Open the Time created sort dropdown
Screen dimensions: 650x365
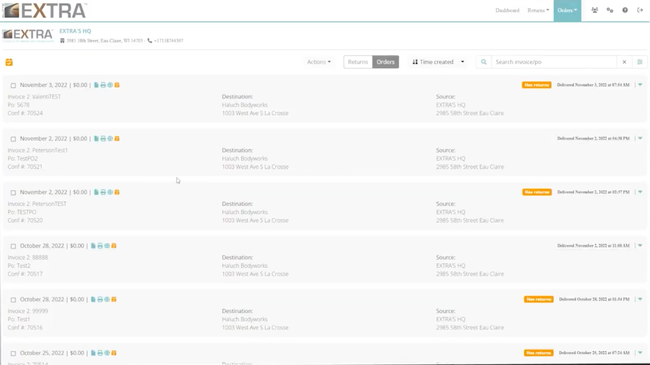438,62
